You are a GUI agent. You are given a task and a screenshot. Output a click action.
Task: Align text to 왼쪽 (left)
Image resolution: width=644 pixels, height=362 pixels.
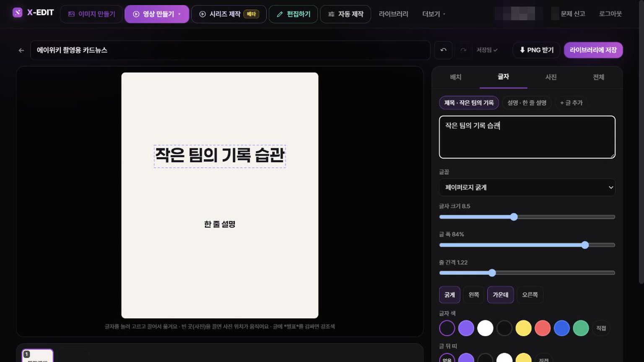coord(474,295)
